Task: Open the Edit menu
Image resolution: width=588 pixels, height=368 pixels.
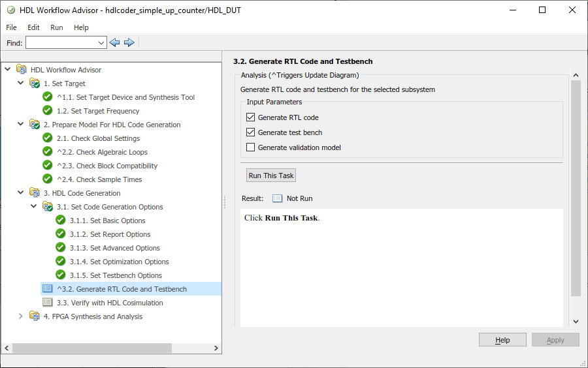Action: click(x=33, y=27)
